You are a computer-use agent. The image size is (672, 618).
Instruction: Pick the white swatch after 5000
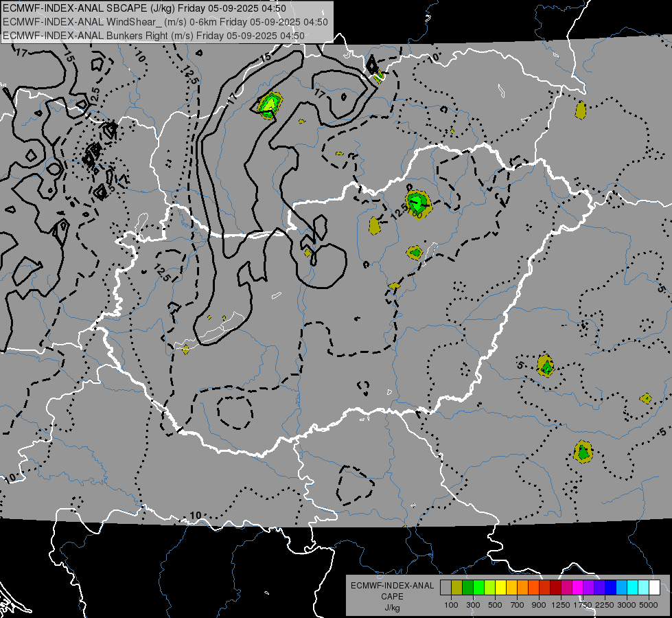[655, 588]
